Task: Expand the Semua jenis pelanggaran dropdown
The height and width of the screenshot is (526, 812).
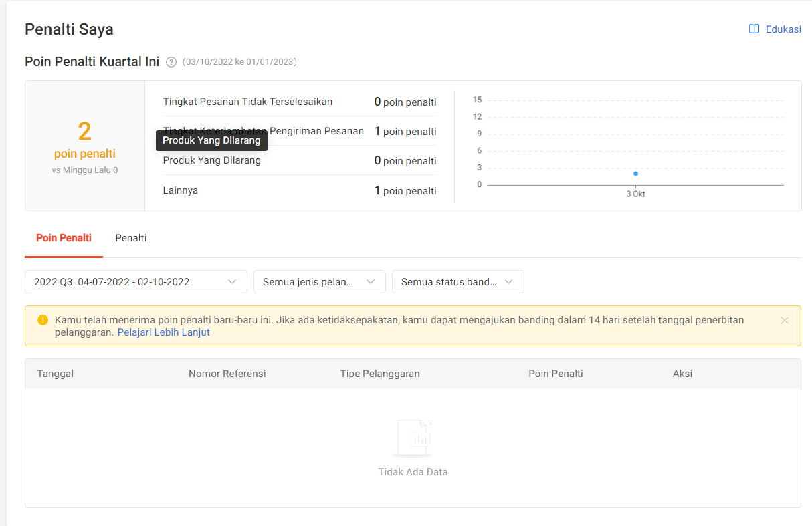Action: click(x=320, y=282)
